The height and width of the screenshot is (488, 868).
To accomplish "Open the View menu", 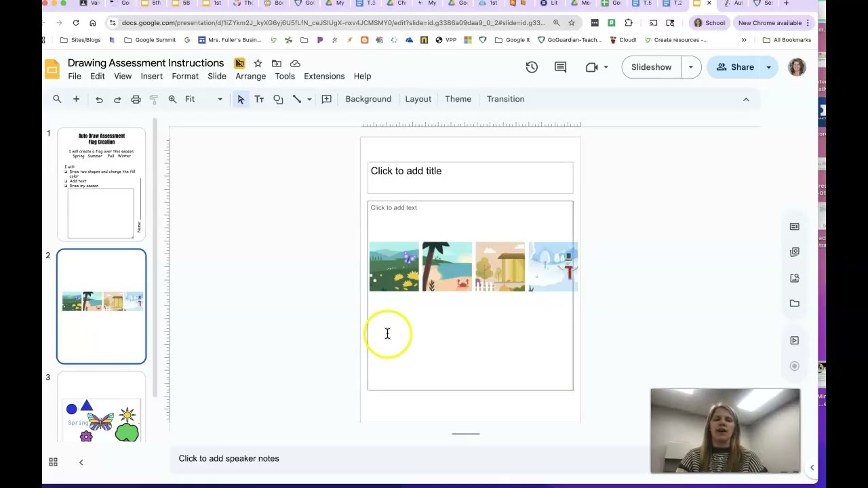I will (x=123, y=76).
